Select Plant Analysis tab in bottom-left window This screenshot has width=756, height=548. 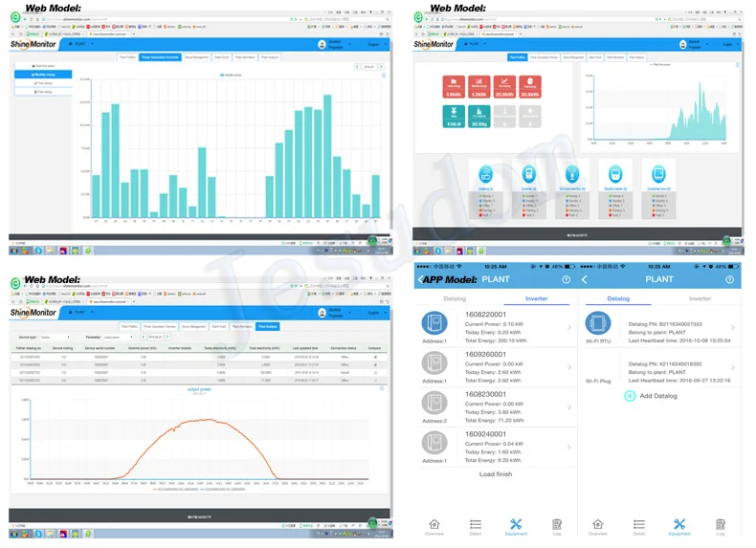click(268, 326)
